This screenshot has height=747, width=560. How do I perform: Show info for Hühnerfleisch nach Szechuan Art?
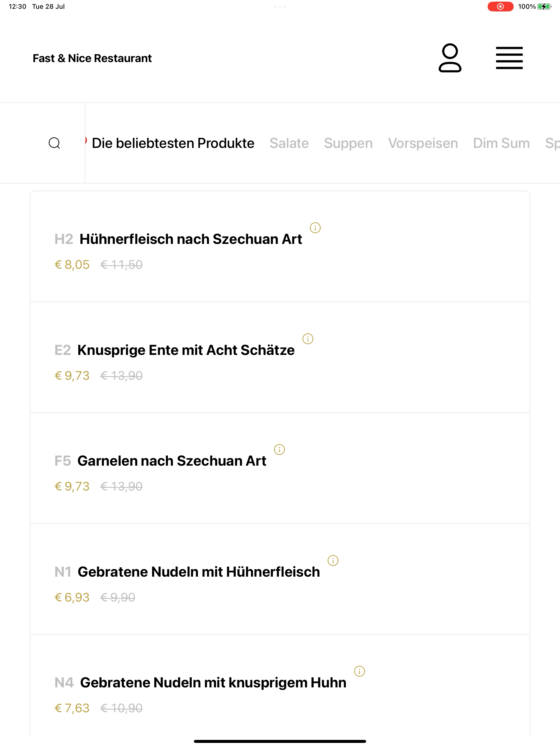pyautogui.click(x=315, y=228)
